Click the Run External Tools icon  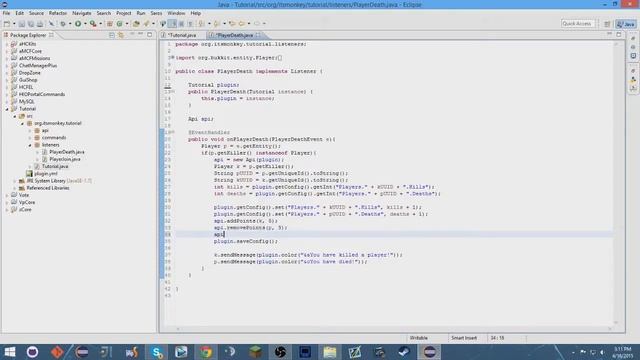tap(93, 24)
